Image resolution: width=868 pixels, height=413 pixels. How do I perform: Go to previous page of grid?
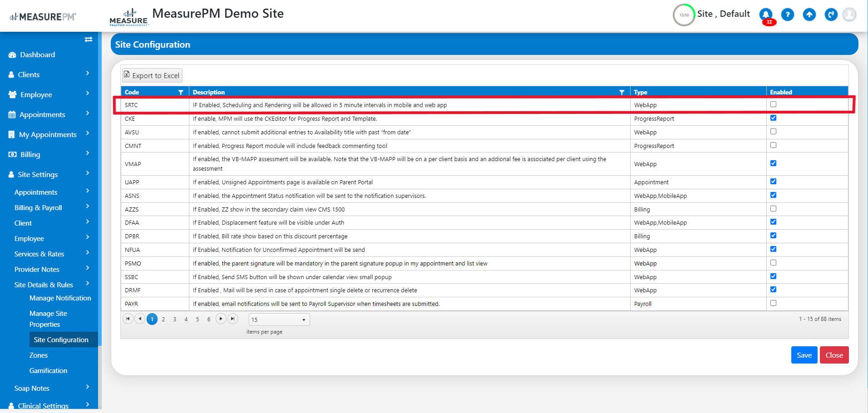[140, 319]
